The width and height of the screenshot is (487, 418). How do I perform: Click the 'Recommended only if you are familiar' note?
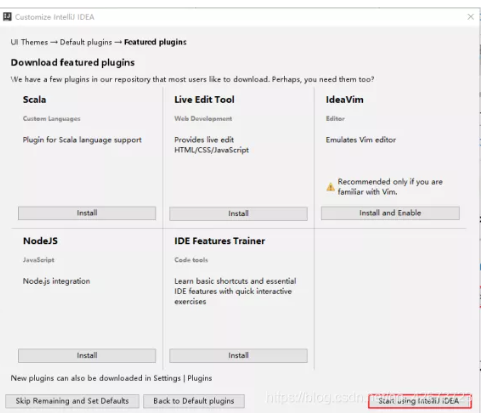pyautogui.click(x=390, y=187)
